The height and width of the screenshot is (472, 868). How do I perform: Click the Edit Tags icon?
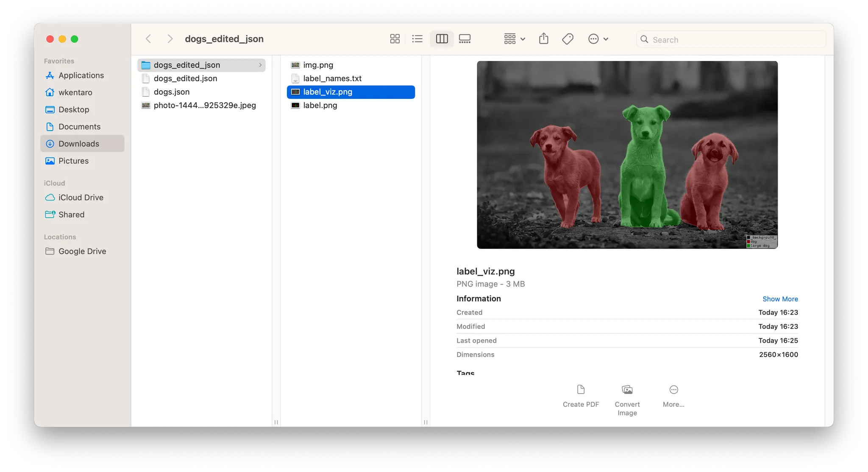(x=568, y=39)
